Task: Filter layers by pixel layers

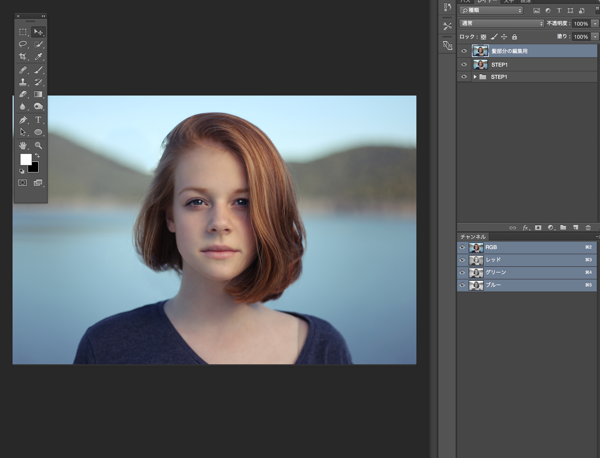Action: tap(536, 11)
